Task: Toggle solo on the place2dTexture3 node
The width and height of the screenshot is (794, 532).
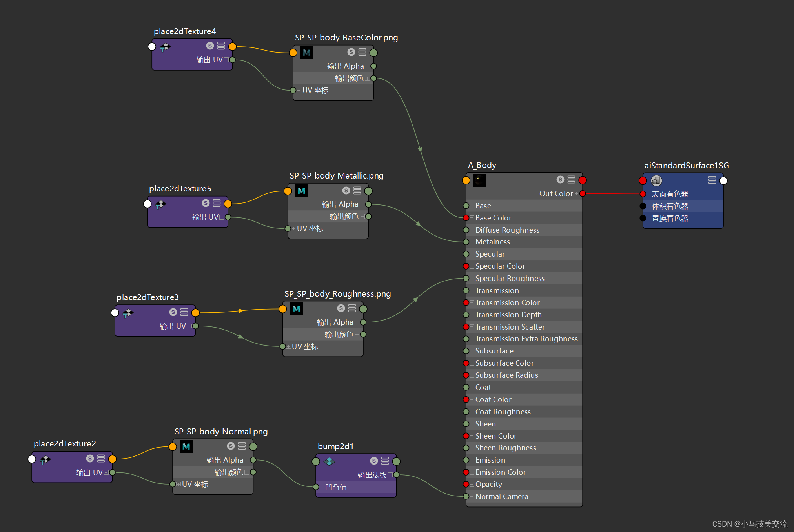Action: 173,312
